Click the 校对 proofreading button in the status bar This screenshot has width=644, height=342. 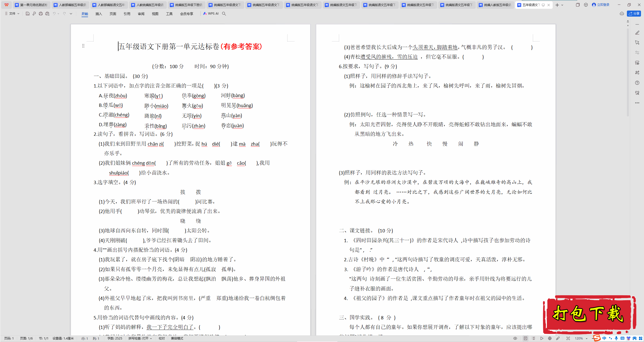pyautogui.click(x=162, y=338)
